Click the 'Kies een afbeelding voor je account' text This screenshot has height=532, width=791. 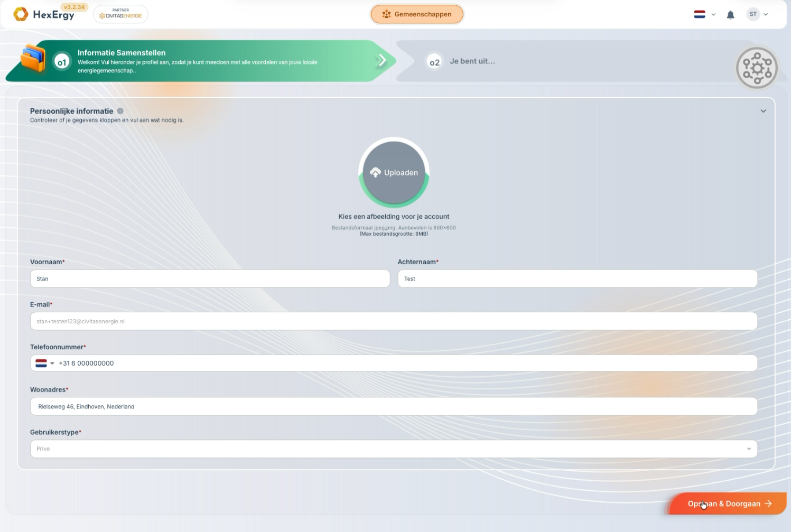[x=394, y=217]
